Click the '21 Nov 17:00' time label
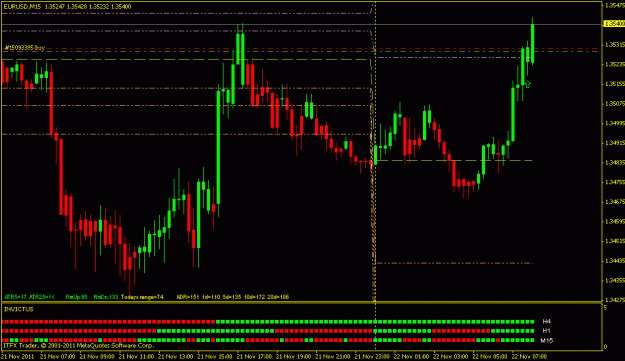The image size is (625, 361). click(x=254, y=356)
